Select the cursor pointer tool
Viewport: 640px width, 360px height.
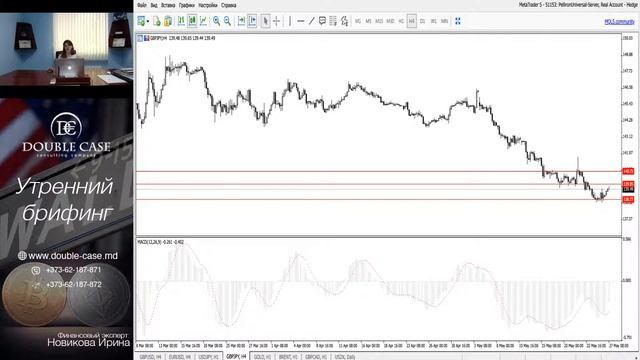pos(265,21)
